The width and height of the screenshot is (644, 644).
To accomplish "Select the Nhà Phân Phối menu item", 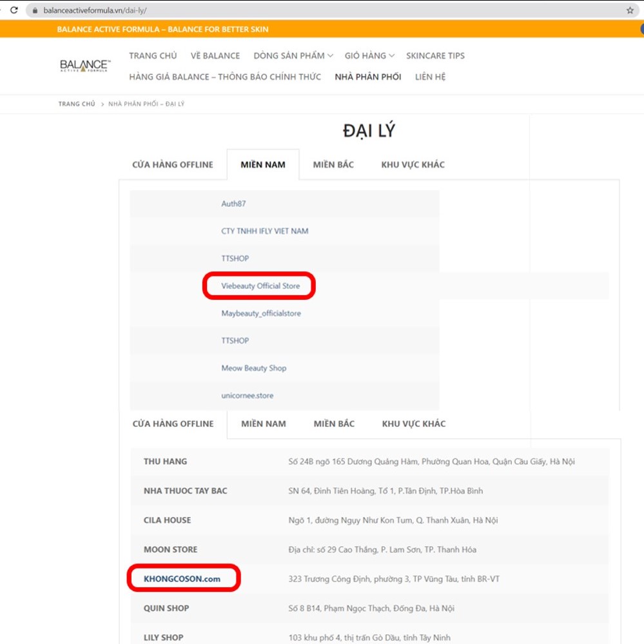I will click(x=368, y=77).
